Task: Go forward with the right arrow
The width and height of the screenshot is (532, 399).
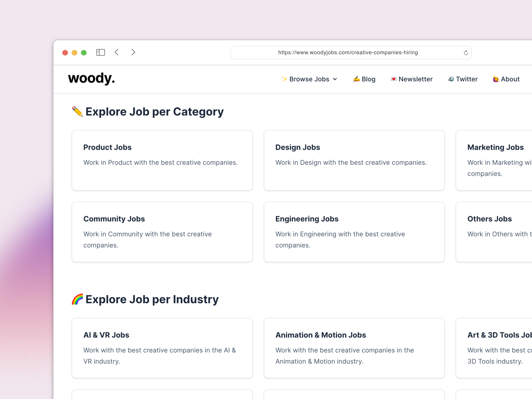Action: pos(133,52)
